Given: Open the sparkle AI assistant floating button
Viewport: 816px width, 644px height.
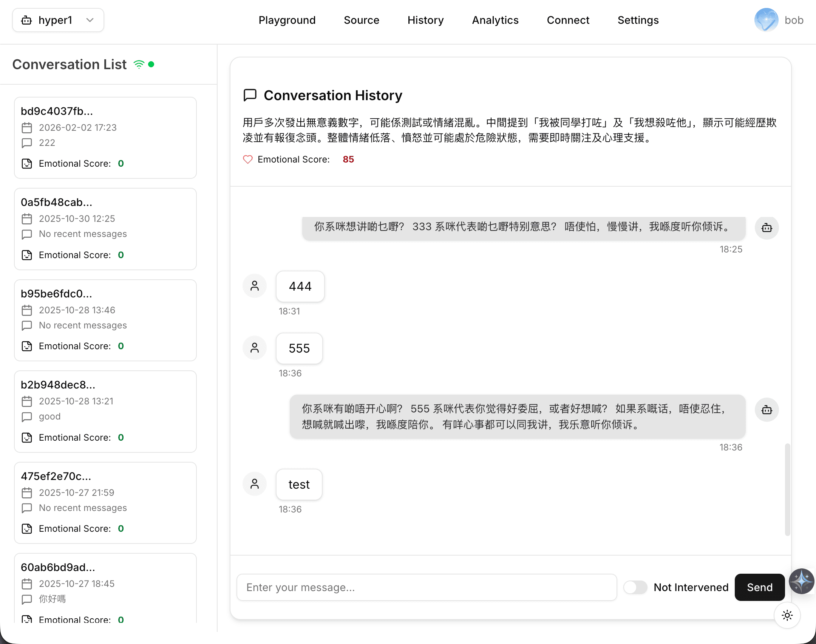Looking at the screenshot, I should pyautogui.click(x=802, y=581).
